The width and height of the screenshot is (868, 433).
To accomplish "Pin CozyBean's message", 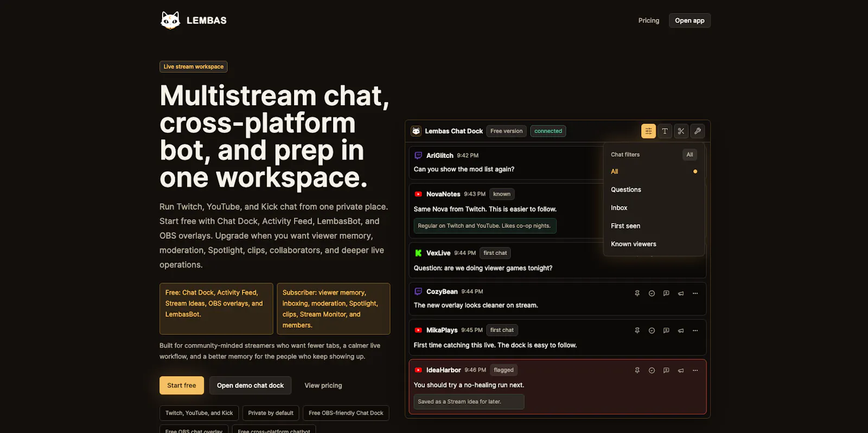I will click(637, 293).
